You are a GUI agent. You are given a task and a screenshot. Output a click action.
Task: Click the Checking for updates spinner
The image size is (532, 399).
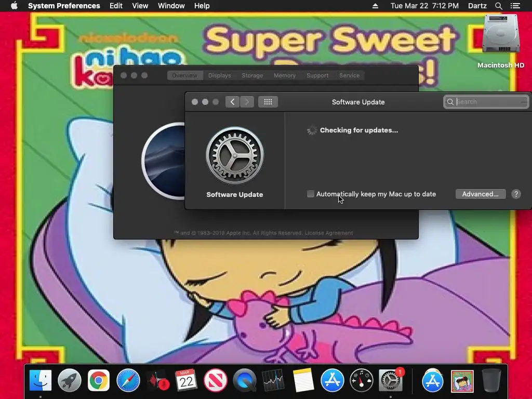coord(312,130)
